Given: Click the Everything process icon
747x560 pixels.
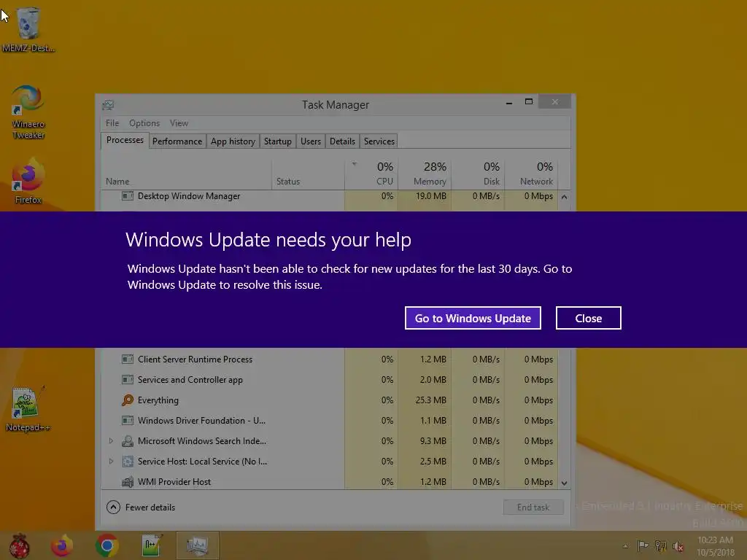Looking at the screenshot, I should tap(127, 400).
